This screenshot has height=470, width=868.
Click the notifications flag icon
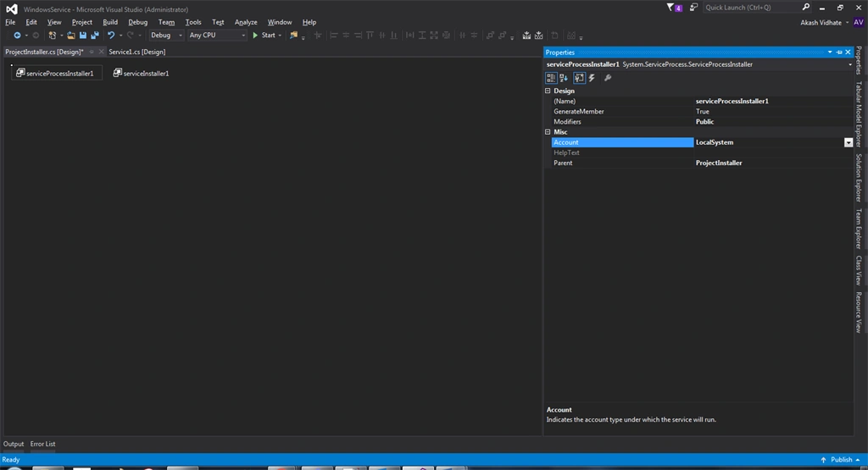(670, 7)
